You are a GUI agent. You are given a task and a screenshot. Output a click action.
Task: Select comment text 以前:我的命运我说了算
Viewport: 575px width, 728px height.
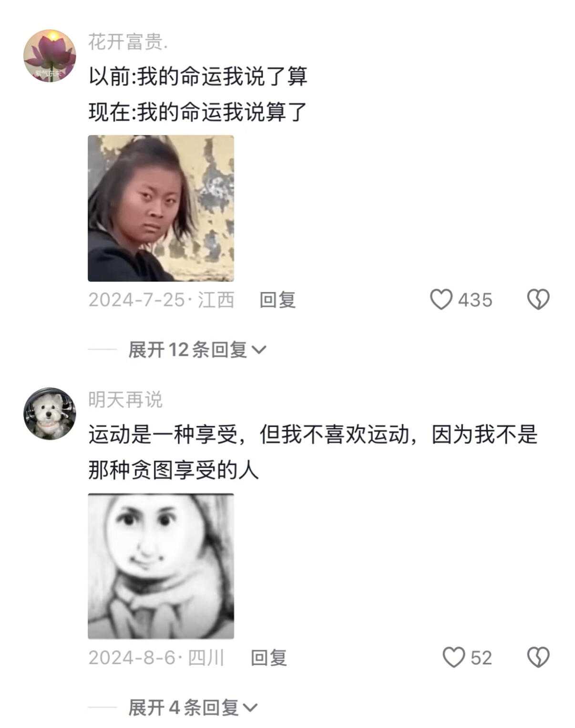(198, 76)
